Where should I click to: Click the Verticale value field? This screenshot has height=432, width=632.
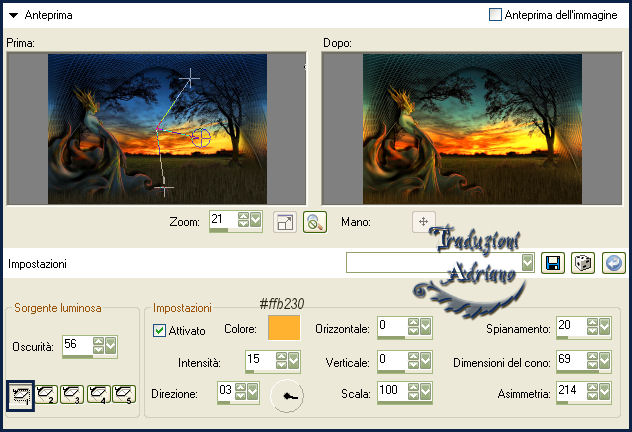pos(393,360)
